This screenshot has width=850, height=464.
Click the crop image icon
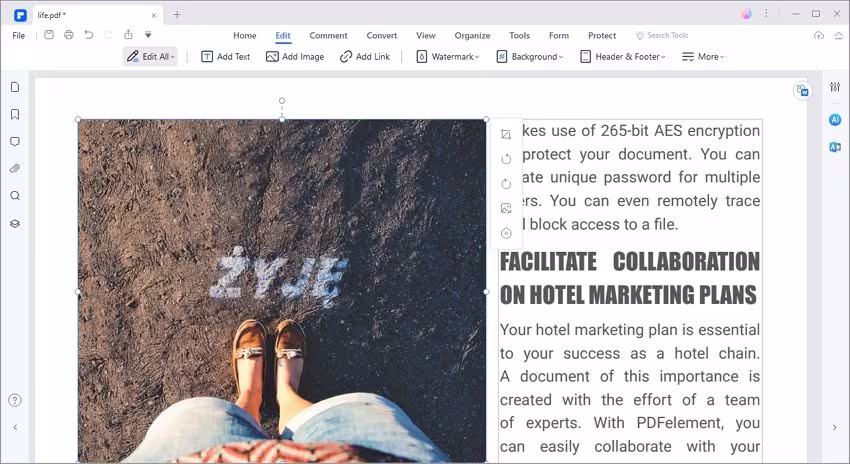click(x=506, y=134)
